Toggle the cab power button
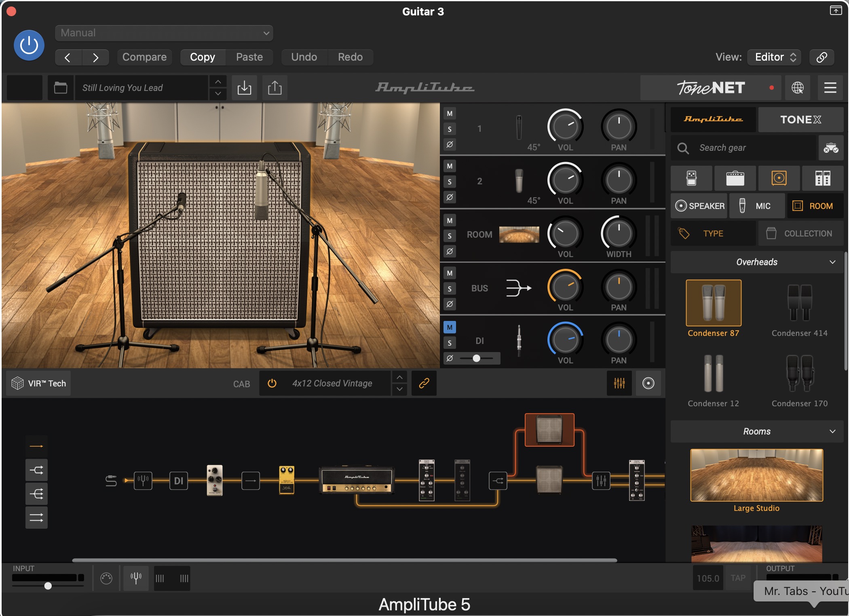The width and height of the screenshot is (849, 616). click(x=272, y=383)
